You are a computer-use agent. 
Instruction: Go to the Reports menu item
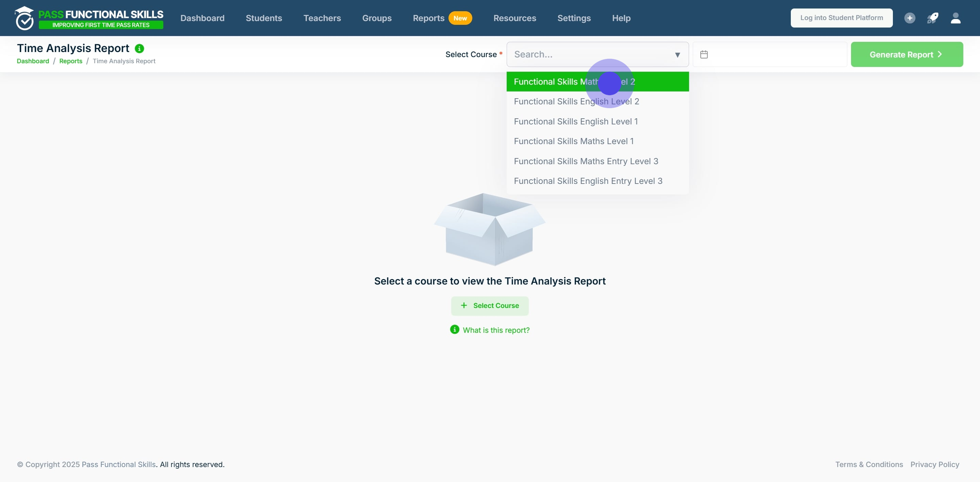tap(428, 18)
